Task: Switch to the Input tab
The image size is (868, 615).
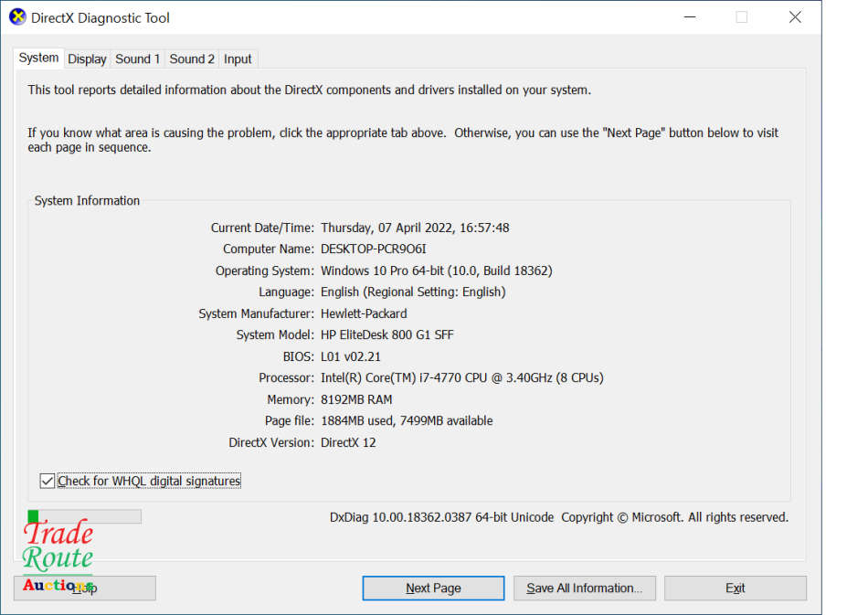Action: (x=238, y=58)
